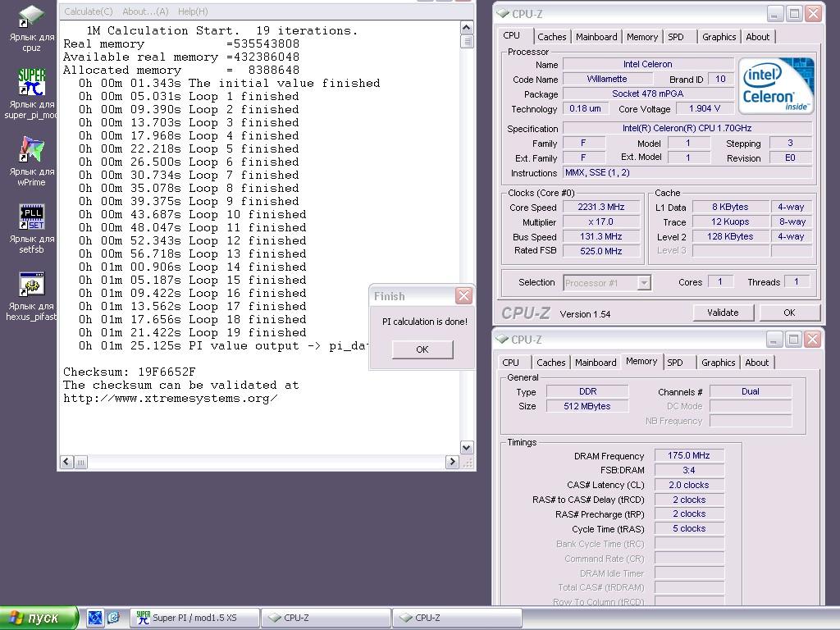Click OK in the Finish dialog

coord(422,349)
